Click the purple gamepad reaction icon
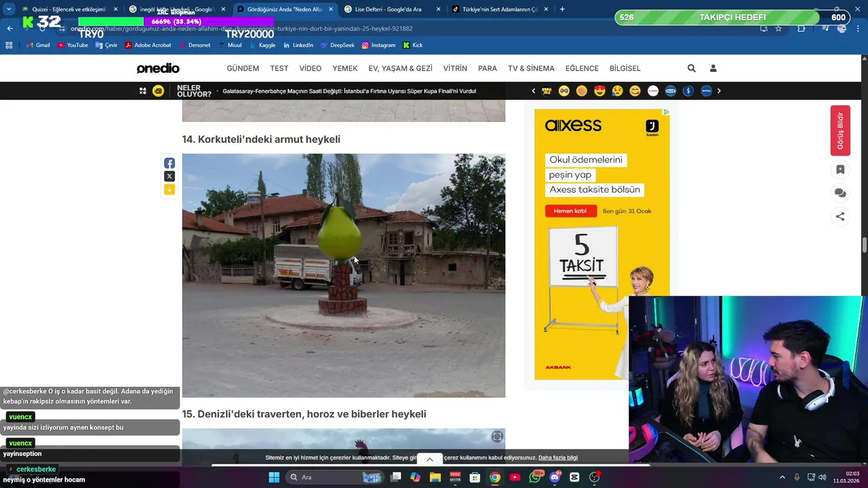The width and height of the screenshot is (868, 488). pos(564,91)
